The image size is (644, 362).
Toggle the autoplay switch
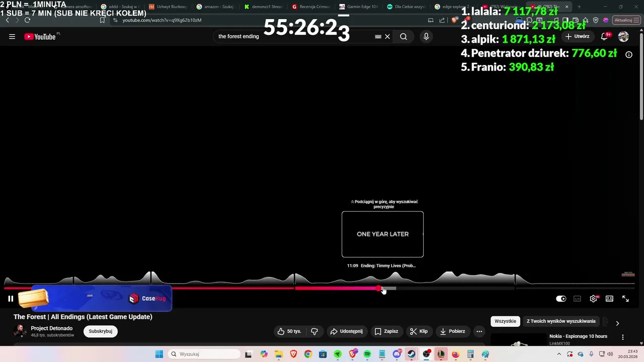click(561, 299)
